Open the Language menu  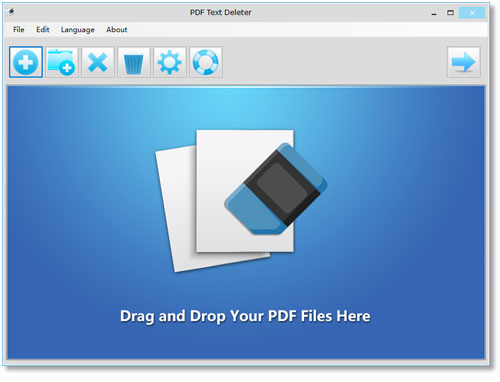click(78, 30)
